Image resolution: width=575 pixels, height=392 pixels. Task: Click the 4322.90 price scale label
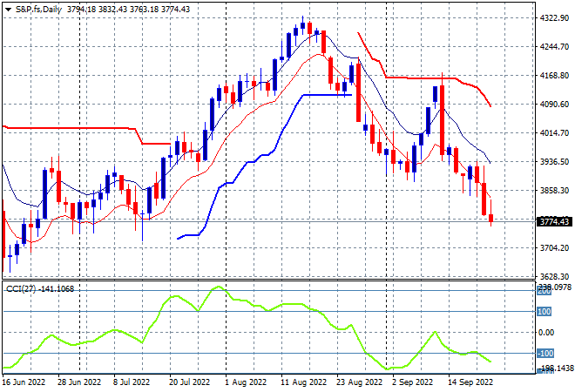554,18
